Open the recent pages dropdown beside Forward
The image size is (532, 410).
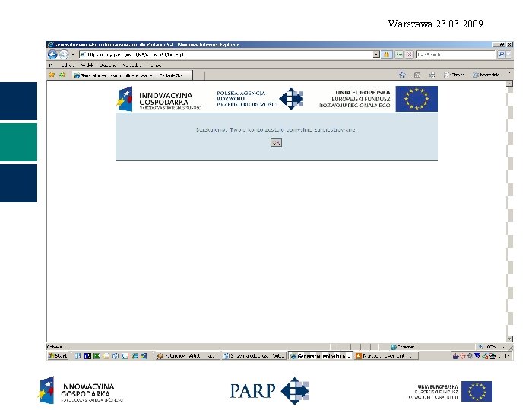click(73, 54)
